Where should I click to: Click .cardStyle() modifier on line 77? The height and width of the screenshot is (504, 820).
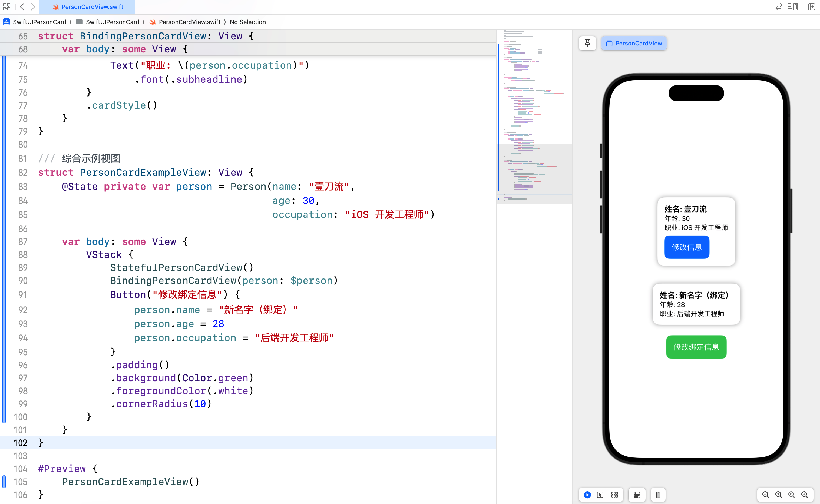tap(122, 105)
